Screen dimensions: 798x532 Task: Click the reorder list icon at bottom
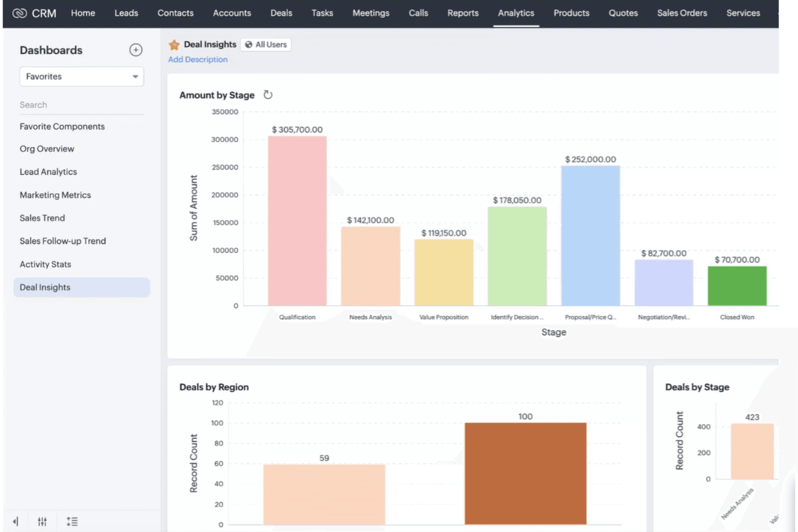(x=72, y=521)
